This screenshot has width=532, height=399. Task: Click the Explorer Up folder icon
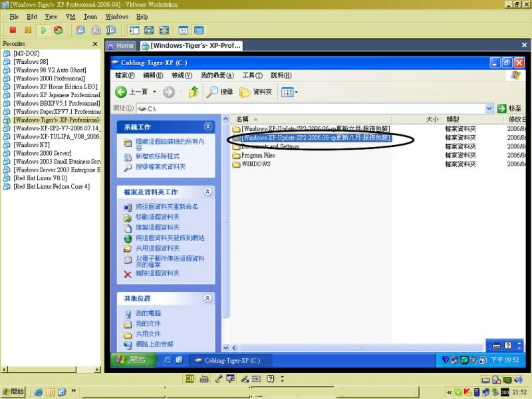(194, 92)
